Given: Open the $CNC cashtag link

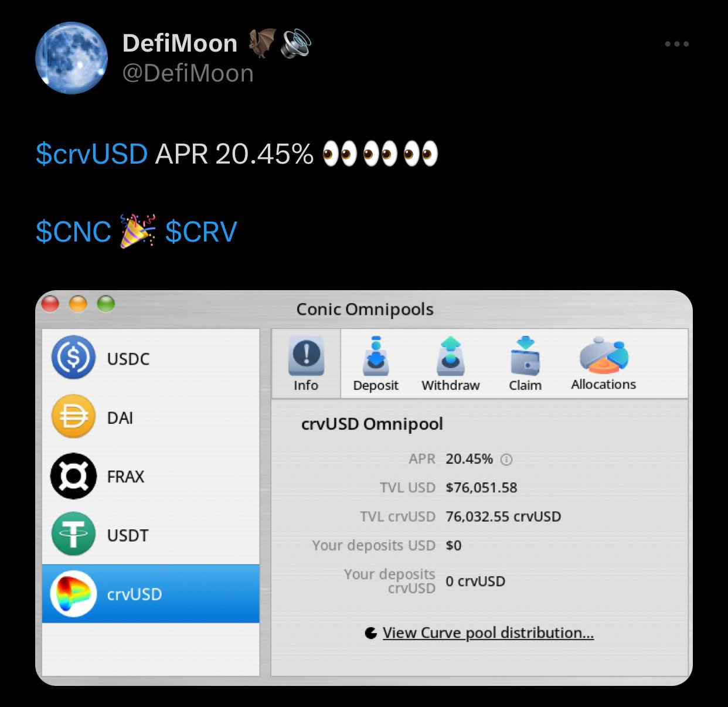Looking at the screenshot, I should pyautogui.click(x=73, y=232).
